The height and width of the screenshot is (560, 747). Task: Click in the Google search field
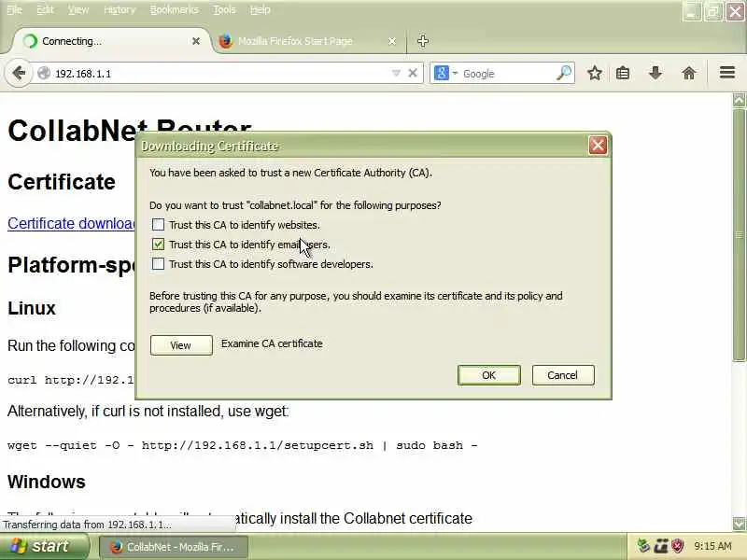(x=507, y=74)
